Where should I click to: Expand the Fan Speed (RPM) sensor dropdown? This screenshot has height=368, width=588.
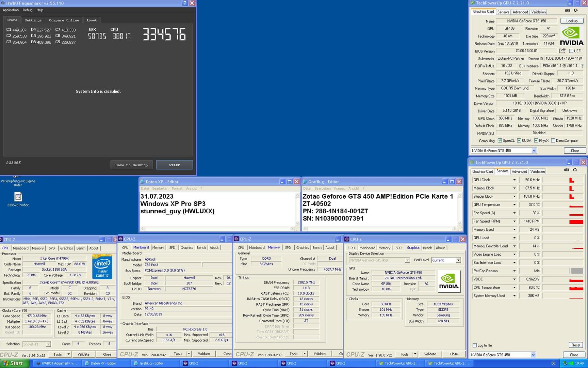(514, 221)
